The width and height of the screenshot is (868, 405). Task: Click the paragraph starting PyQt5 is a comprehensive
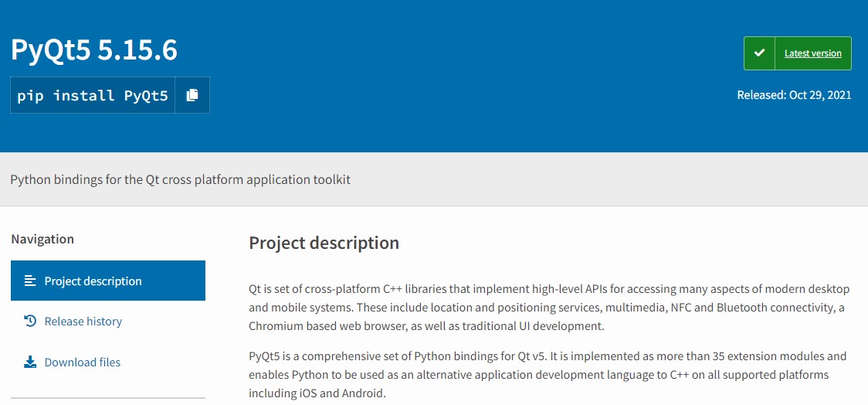548,375
